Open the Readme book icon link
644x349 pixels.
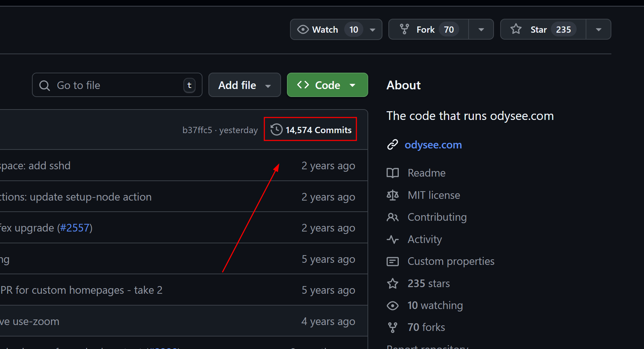tap(393, 173)
